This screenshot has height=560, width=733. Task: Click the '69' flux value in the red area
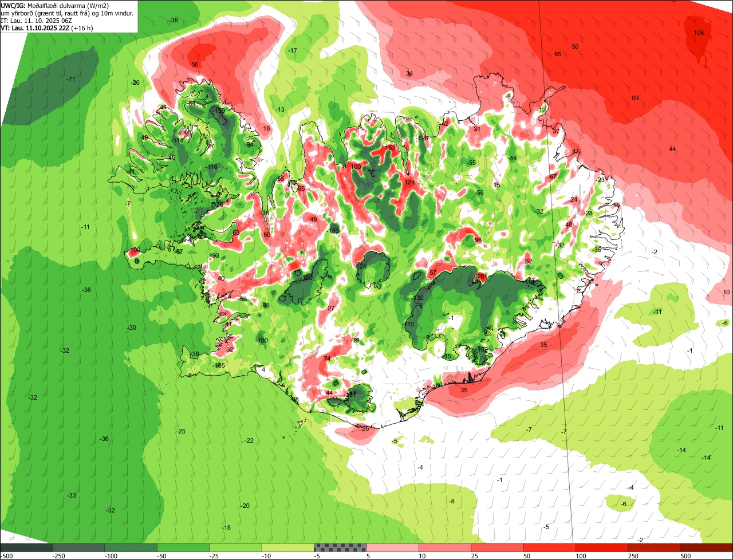(x=635, y=98)
